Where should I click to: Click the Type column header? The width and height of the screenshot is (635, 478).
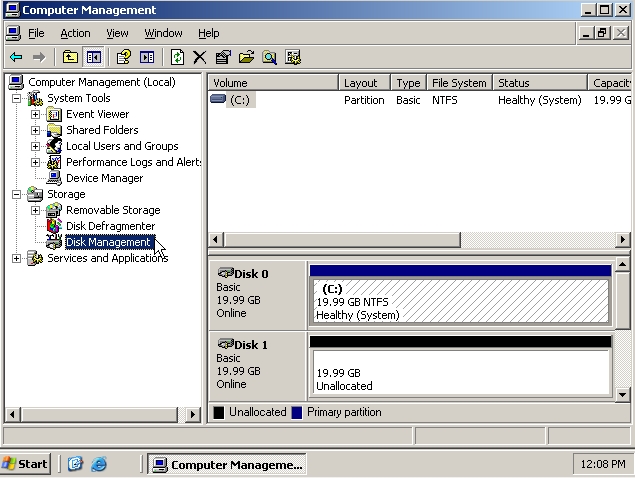[408, 83]
